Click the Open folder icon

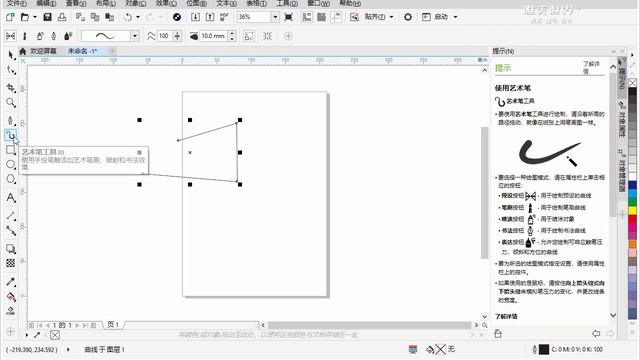(25, 17)
